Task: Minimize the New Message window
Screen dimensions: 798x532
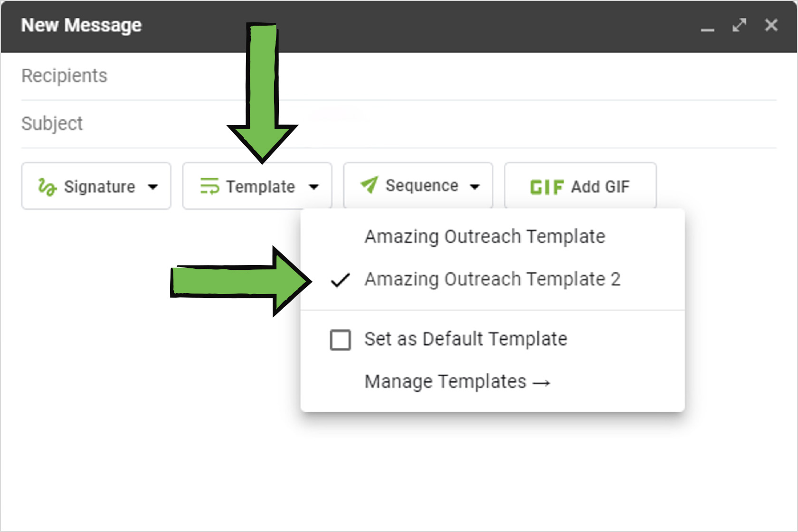Action: point(707,27)
